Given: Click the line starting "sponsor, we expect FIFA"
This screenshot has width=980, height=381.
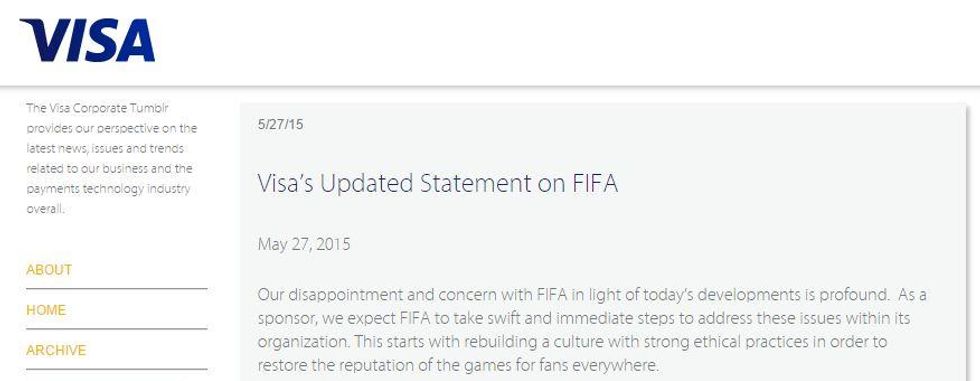Looking at the screenshot, I should coord(584,319).
